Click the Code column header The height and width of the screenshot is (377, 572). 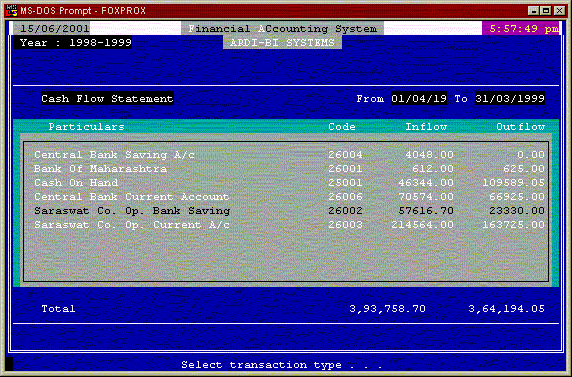pyautogui.click(x=342, y=127)
